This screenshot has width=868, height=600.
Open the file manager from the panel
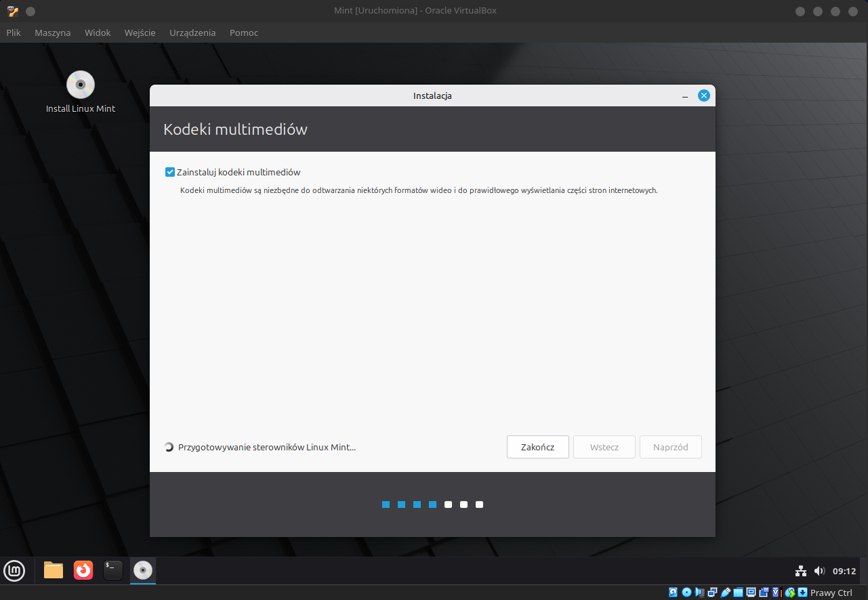point(54,571)
